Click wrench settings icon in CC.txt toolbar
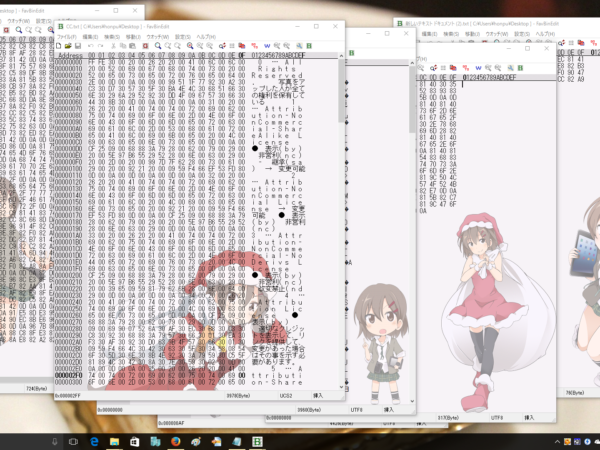 (299, 46)
